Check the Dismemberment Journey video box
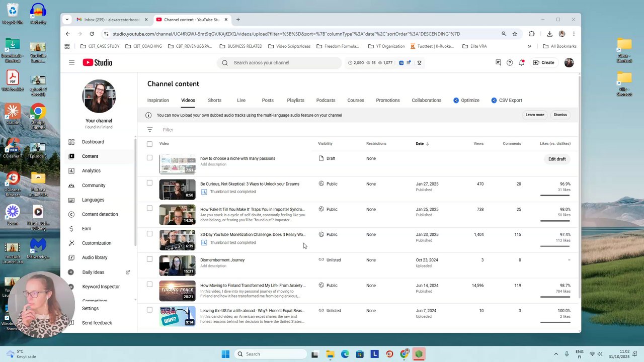Image resolution: width=644 pixels, height=362 pixels. [x=149, y=259]
